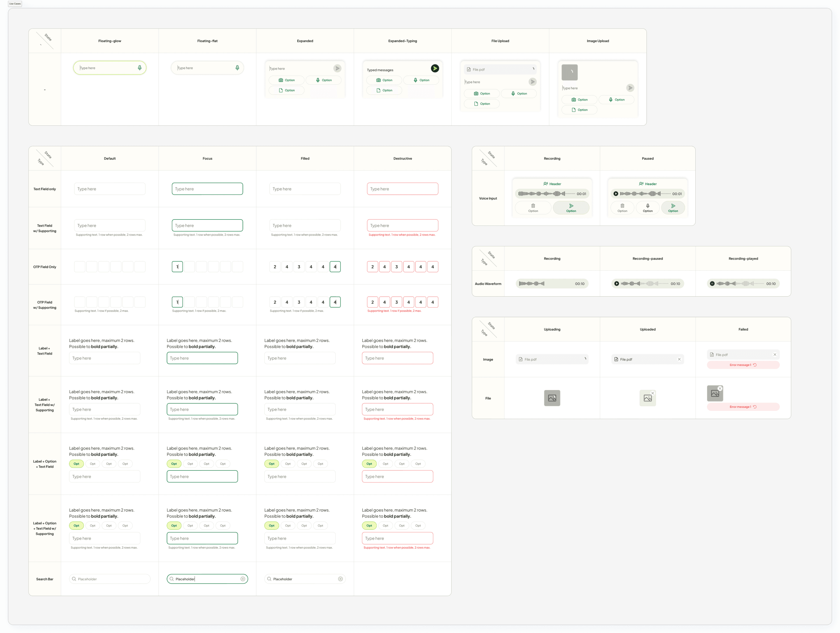This screenshot has height=633, width=840.
Task: Select second Opt chip in Focus Label + Option row
Action: click(x=190, y=464)
